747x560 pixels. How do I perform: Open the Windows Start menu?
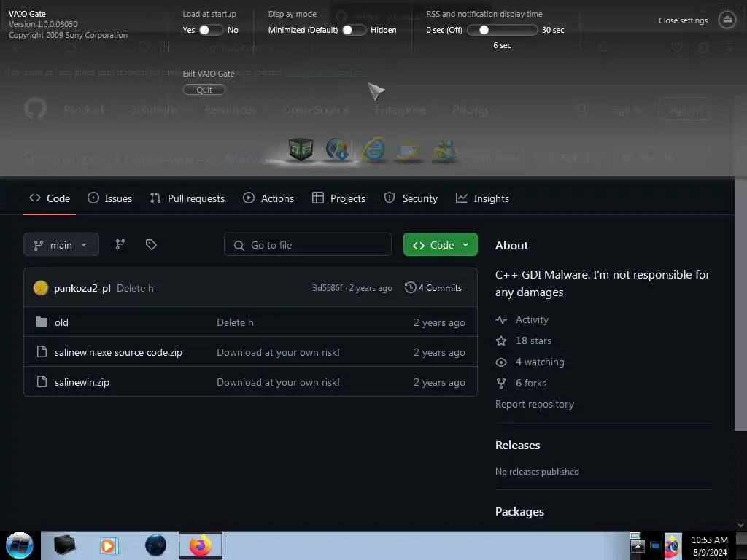coord(20,545)
